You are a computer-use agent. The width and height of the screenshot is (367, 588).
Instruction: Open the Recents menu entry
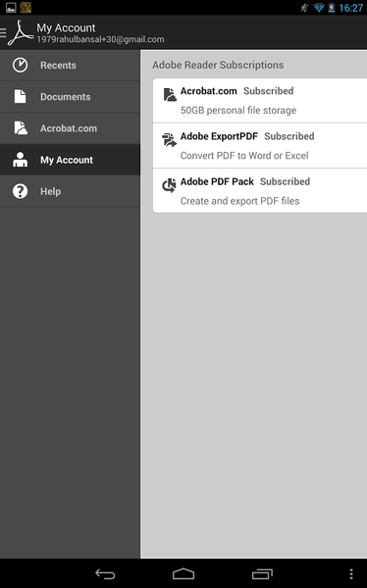(70, 66)
